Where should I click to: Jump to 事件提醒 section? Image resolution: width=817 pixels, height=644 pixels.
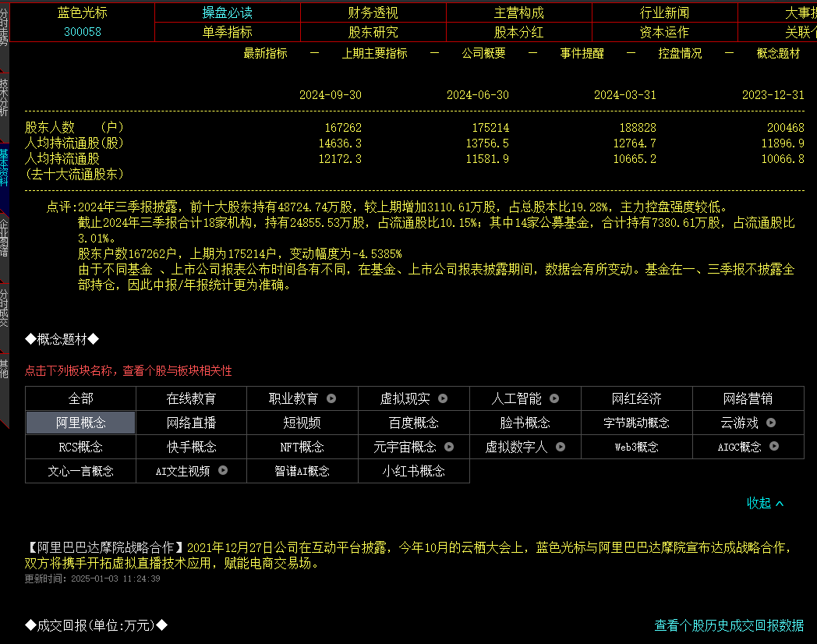[x=582, y=53]
